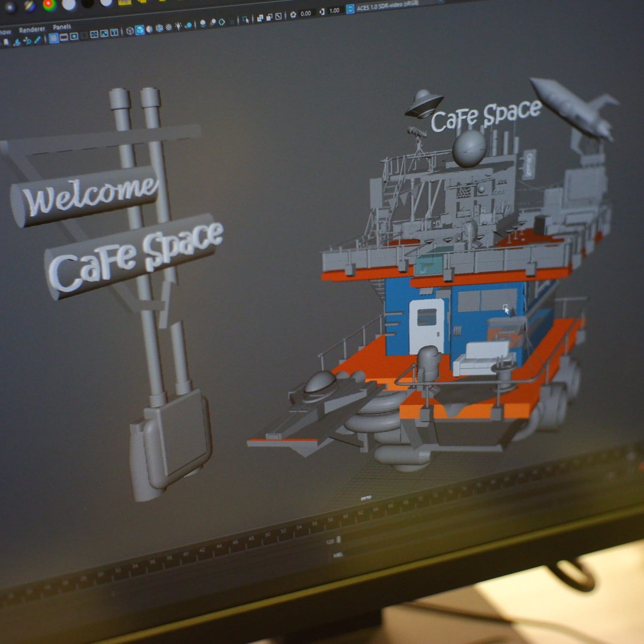
Task: Toggle the textured checker sphere icon
Action: pos(168,27)
